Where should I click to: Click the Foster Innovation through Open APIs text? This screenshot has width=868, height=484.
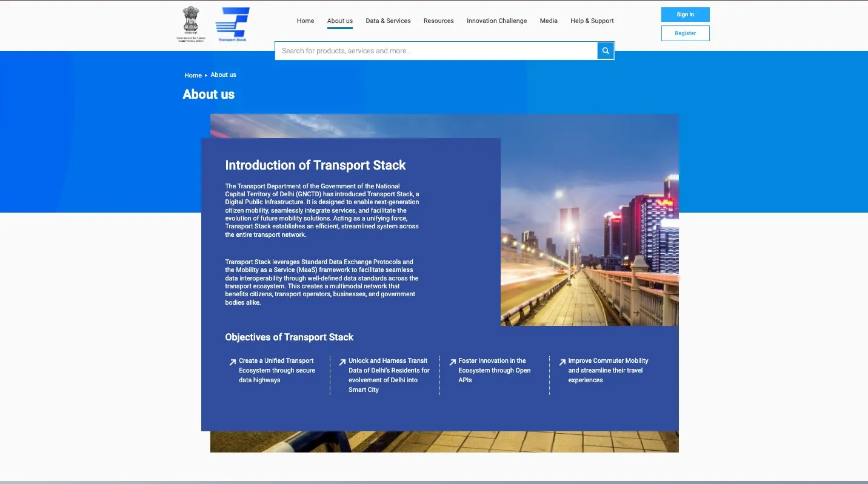(495, 370)
